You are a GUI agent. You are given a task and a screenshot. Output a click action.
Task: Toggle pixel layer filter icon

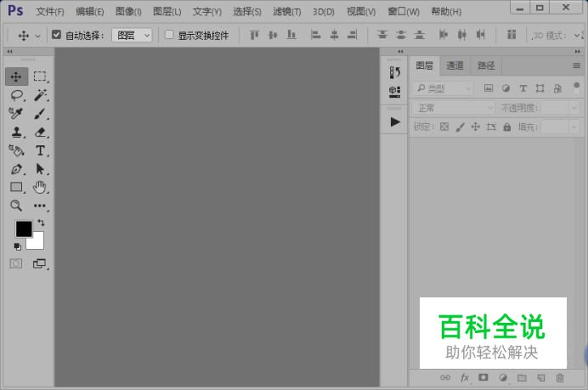click(489, 88)
